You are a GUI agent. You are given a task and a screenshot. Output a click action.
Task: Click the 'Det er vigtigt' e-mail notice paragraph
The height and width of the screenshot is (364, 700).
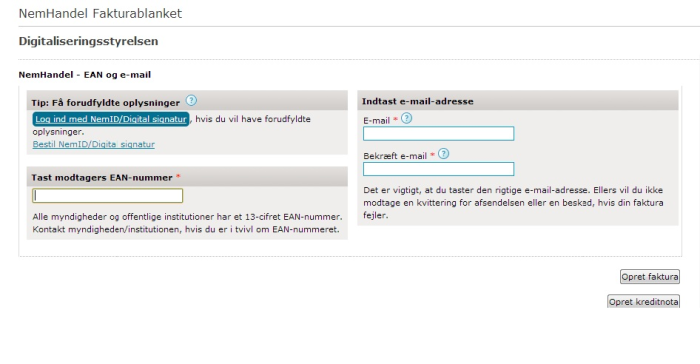(513, 203)
